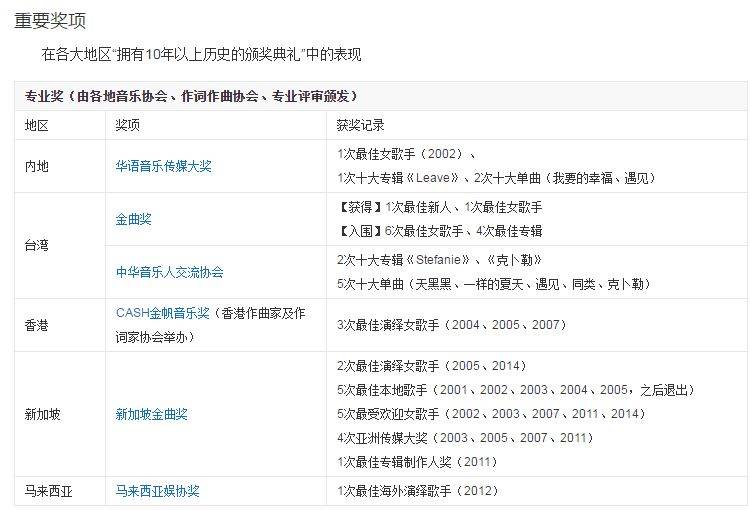751x510 pixels.
Task: Click the 台湾 region cell
Action: click(37, 245)
